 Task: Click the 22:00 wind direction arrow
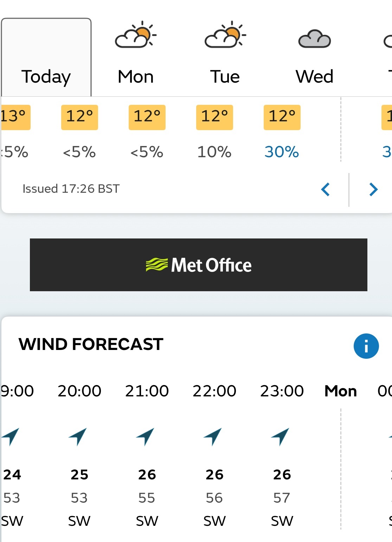(213, 436)
